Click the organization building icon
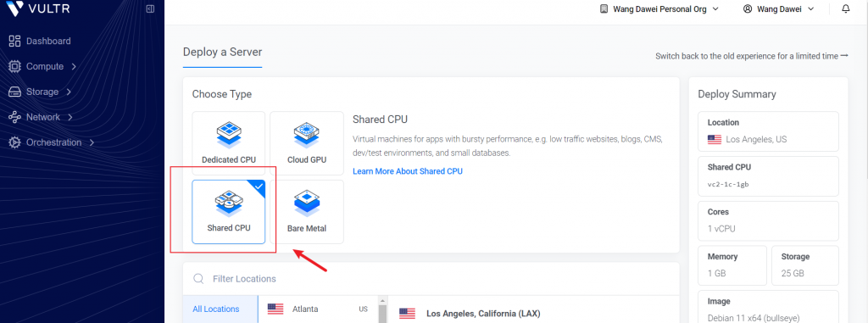Screen dimensions: 868x323 (604, 8)
